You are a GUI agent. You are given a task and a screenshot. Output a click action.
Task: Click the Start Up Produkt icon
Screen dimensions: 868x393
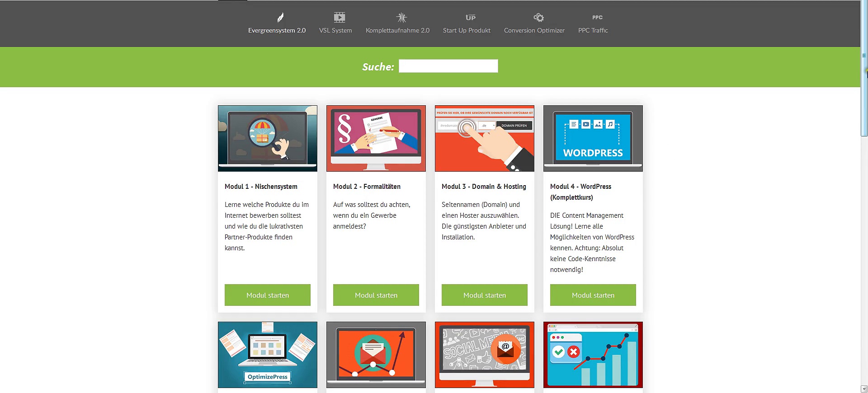pos(471,18)
